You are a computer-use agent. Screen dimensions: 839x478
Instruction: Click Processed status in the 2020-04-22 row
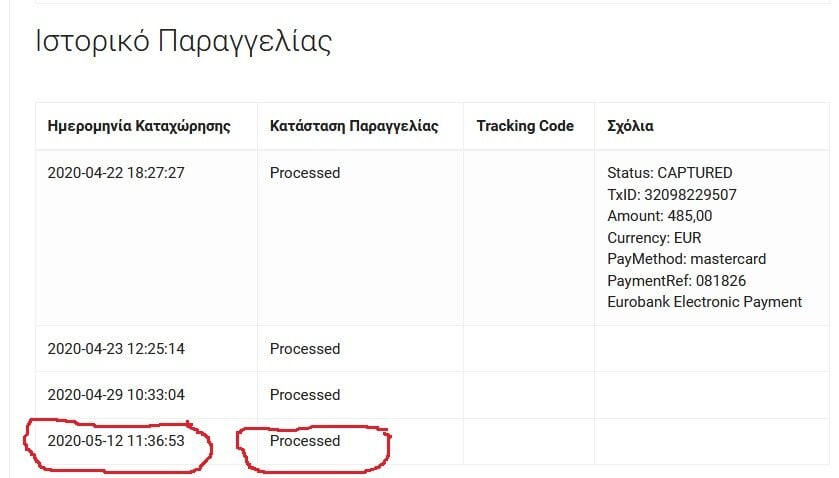point(305,173)
